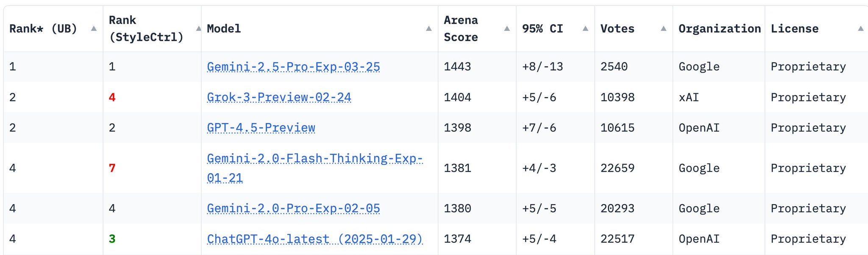Sort by Rank (StyleCtrl) arrow icon
868x255 pixels.
point(198,28)
